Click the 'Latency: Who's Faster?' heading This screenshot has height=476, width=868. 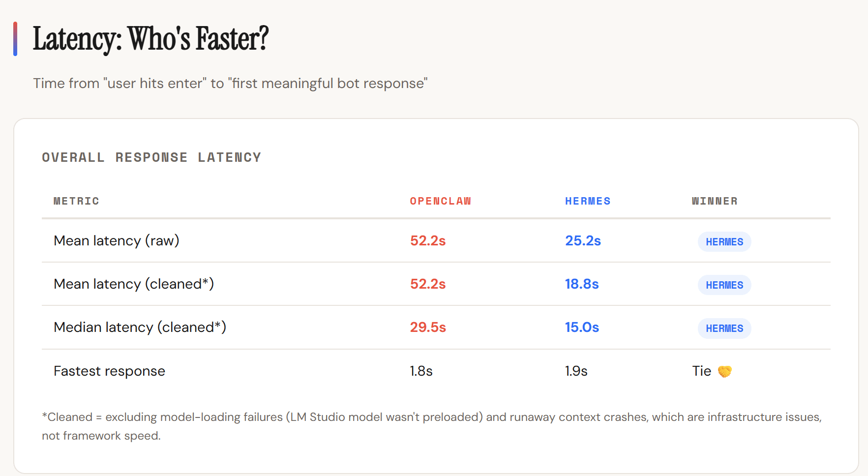click(x=150, y=39)
